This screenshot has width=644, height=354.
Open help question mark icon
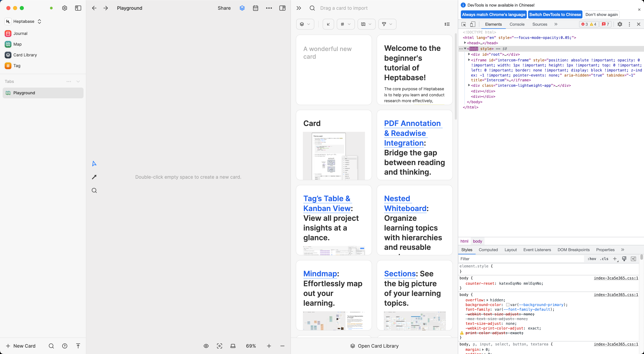coord(65,346)
